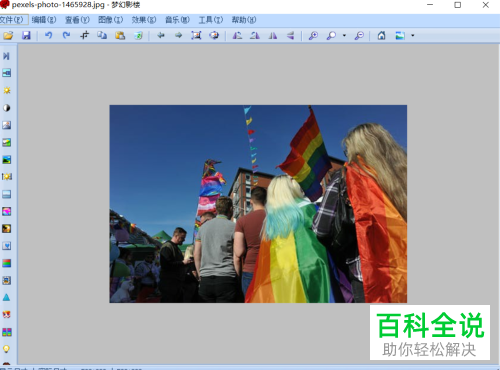Open the 帮助(H) menu
Screen dimensions: 500x370
[x=244, y=20]
